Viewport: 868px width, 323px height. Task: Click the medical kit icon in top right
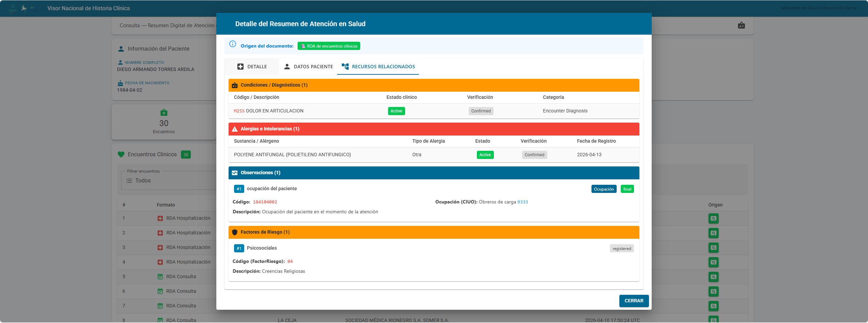(741, 25)
